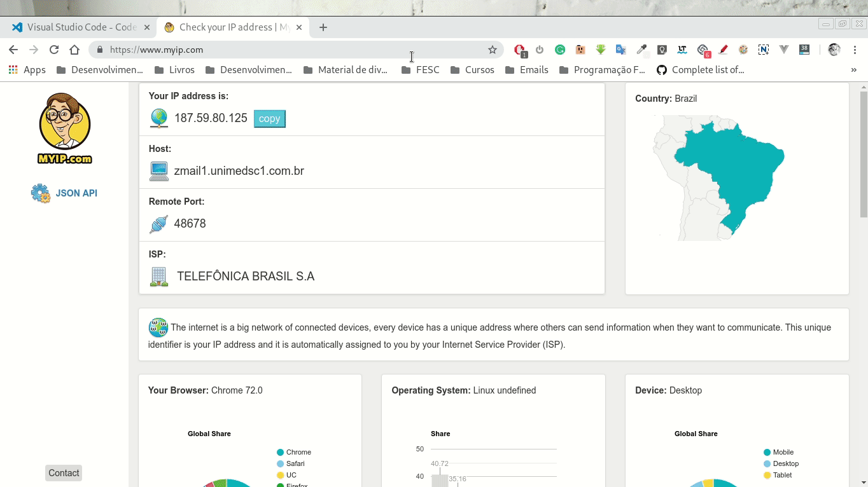Open the JSON API link
Viewport: 868px width, 487px height.
(x=76, y=193)
